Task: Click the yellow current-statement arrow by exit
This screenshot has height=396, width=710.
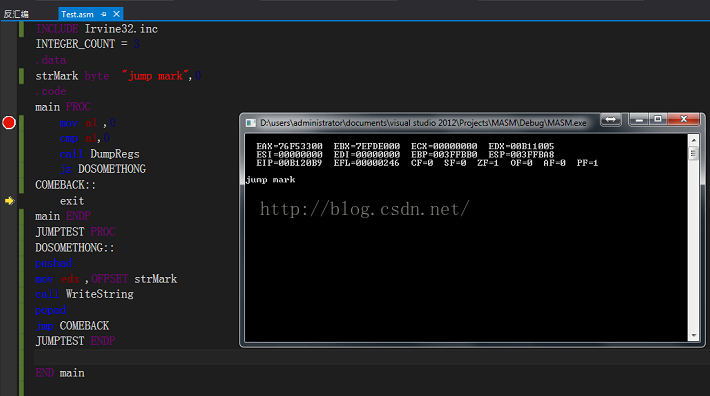Action: click(10, 200)
